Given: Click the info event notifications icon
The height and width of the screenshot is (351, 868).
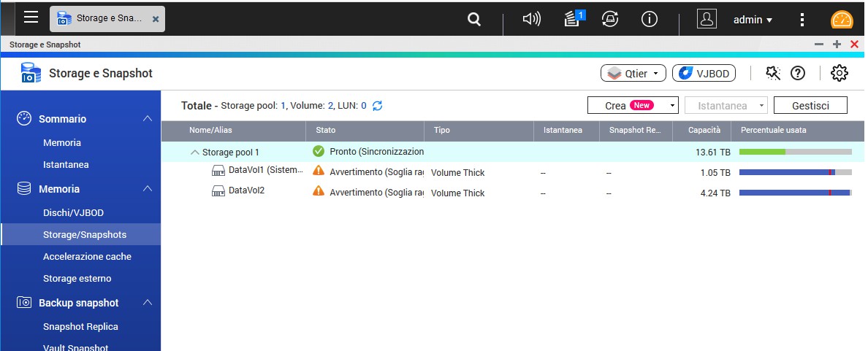Looking at the screenshot, I should click(x=650, y=20).
